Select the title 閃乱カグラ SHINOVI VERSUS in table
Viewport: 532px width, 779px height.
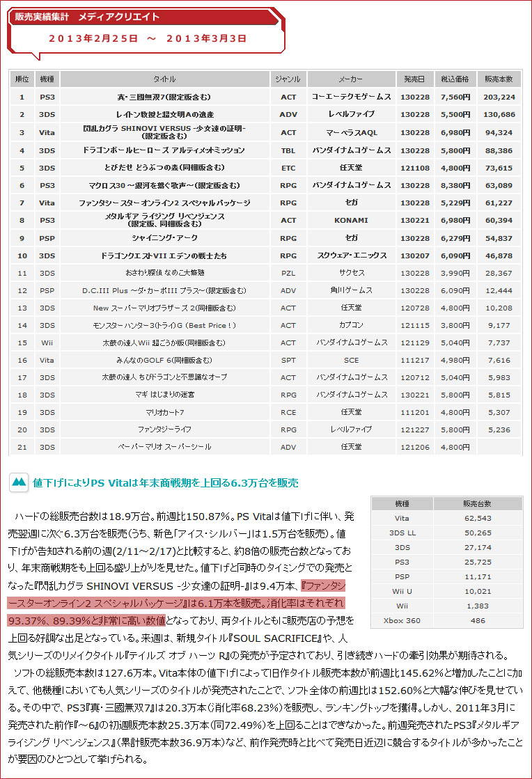point(164,132)
